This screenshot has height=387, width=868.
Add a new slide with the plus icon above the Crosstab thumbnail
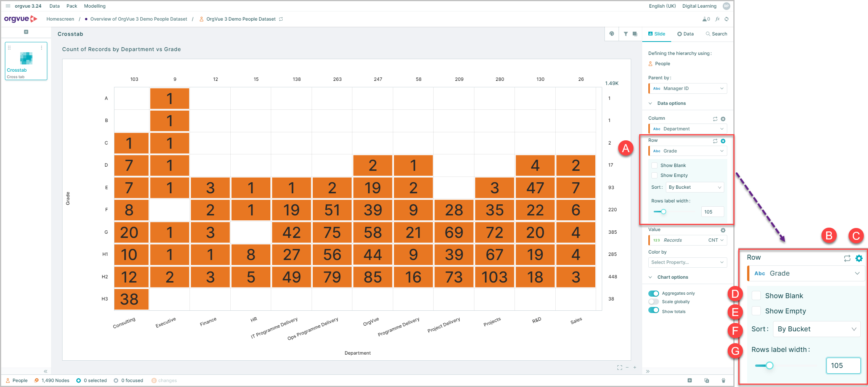pyautogui.click(x=26, y=32)
